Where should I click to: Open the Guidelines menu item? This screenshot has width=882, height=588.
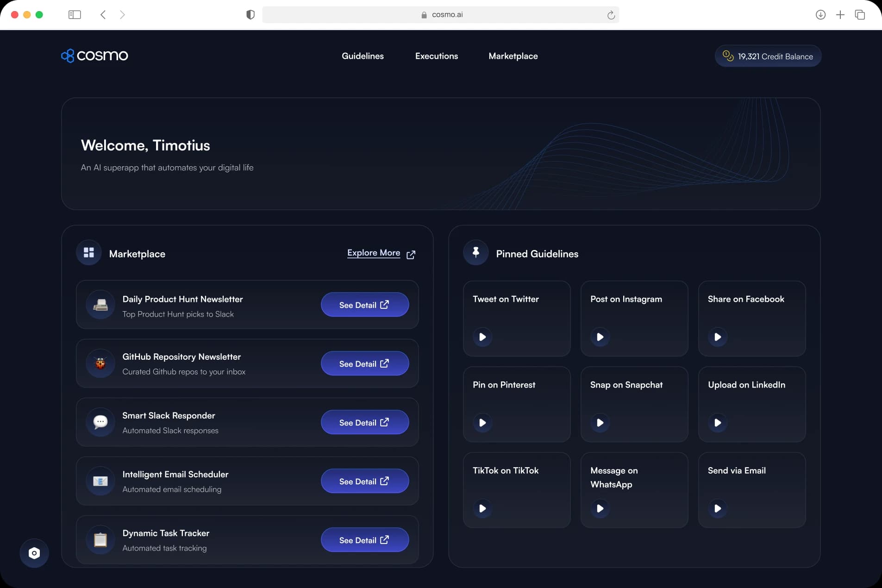363,56
